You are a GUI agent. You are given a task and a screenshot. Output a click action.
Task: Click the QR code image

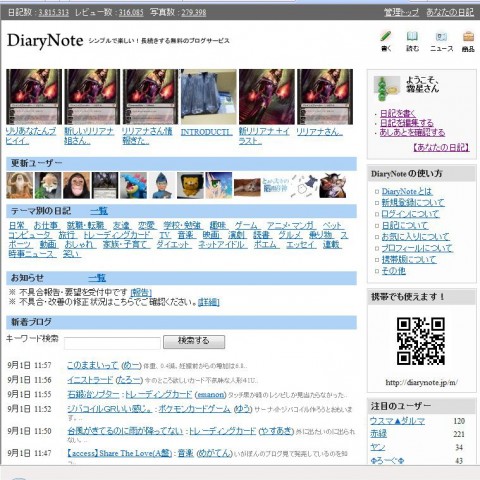[421, 341]
